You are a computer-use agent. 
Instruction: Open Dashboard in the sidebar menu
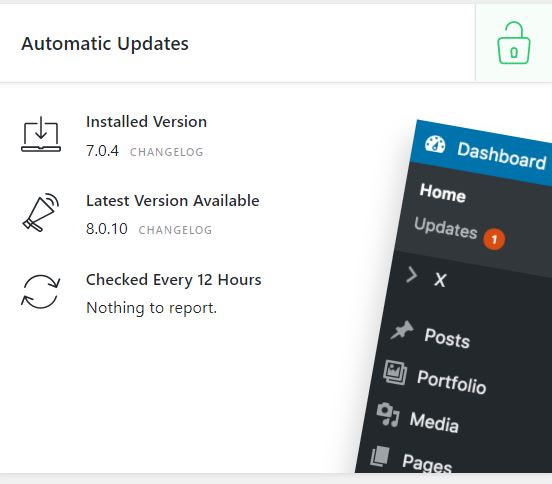click(502, 156)
